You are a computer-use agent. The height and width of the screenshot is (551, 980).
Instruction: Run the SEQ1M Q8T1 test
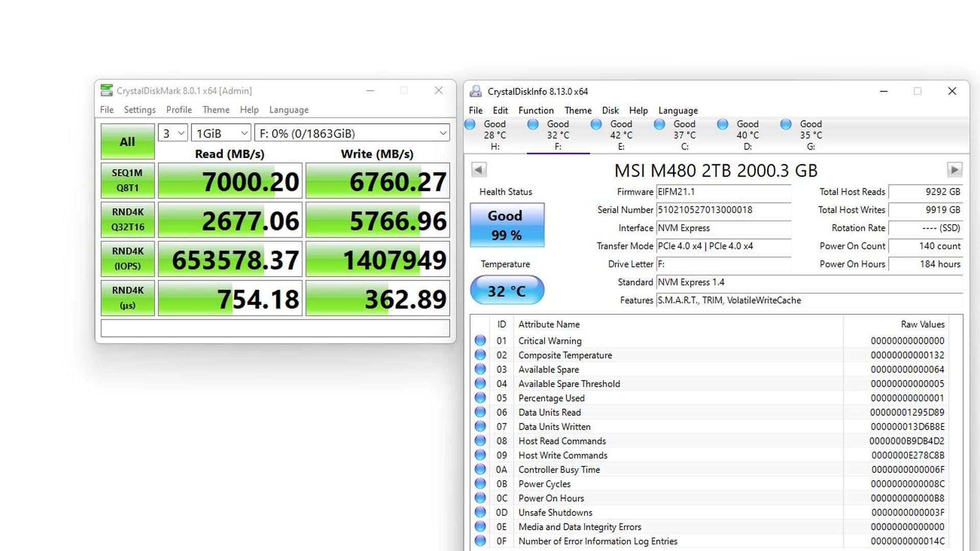[127, 181]
